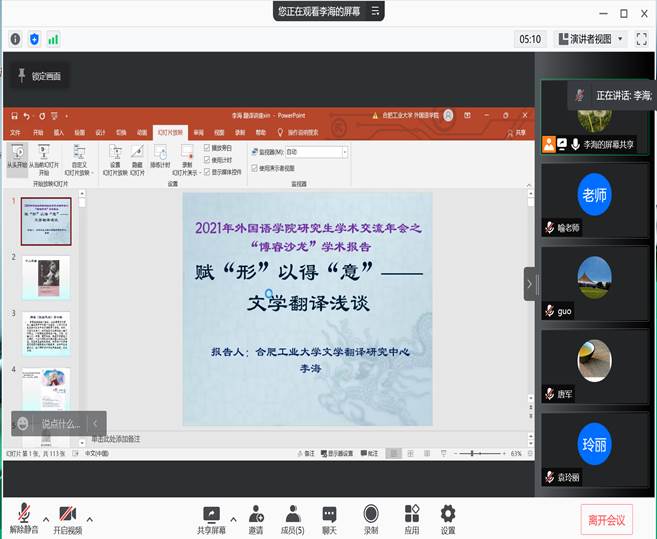
Task: Turn on the camera (开启视频)
Action: pyautogui.click(x=68, y=515)
